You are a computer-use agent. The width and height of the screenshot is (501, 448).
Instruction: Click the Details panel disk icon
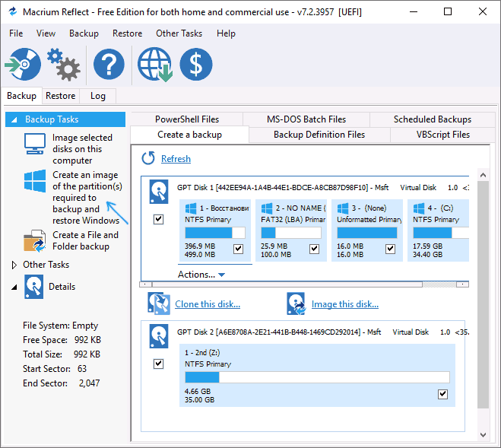click(33, 287)
